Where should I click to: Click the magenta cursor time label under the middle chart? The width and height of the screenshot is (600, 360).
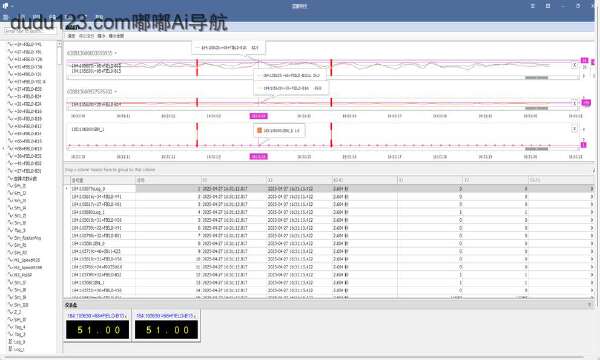[259, 116]
